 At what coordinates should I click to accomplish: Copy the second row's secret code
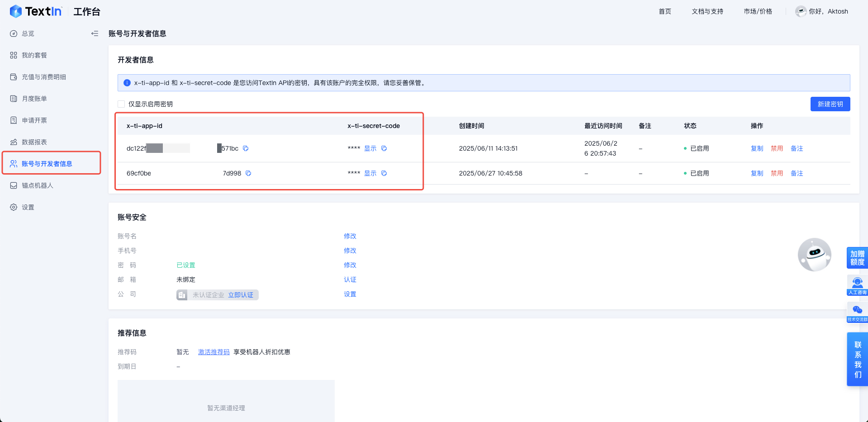point(384,173)
